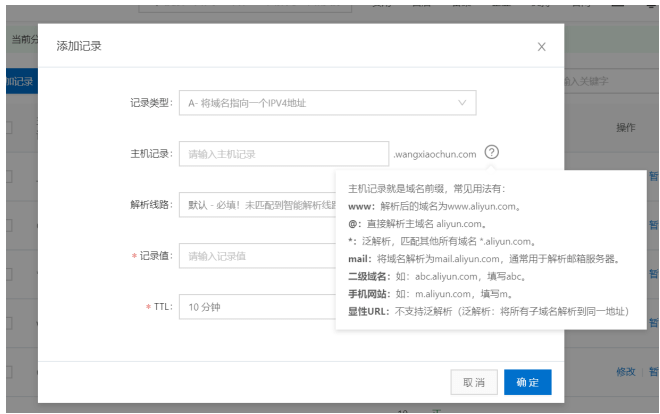Click the 显性URL line in tooltip
This screenshot has height=414, width=660.
(489, 311)
